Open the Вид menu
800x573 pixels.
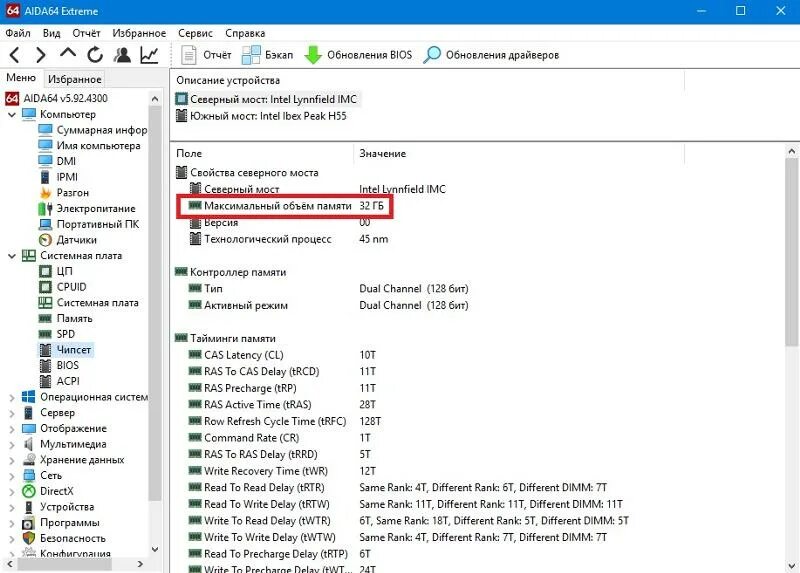coord(52,33)
